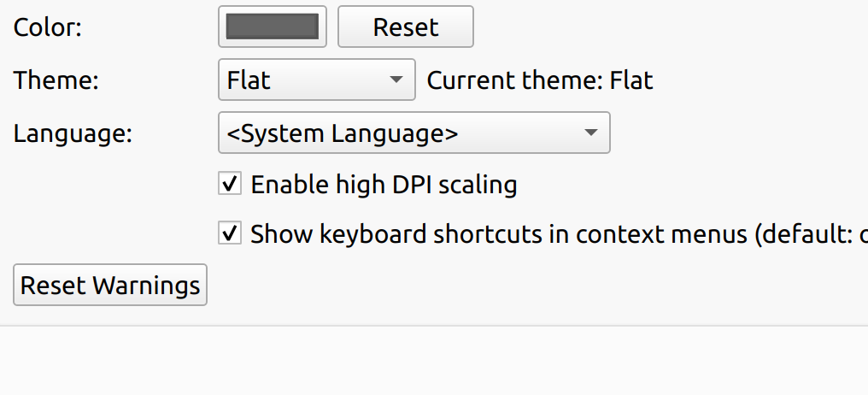
Task: Open the Language combo box
Action: pyautogui.click(x=413, y=133)
